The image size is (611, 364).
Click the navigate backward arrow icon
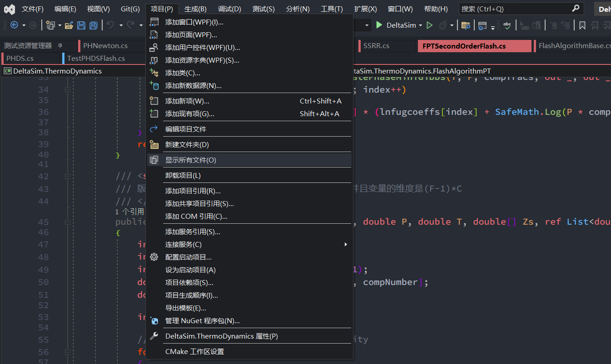tap(14, 25)
